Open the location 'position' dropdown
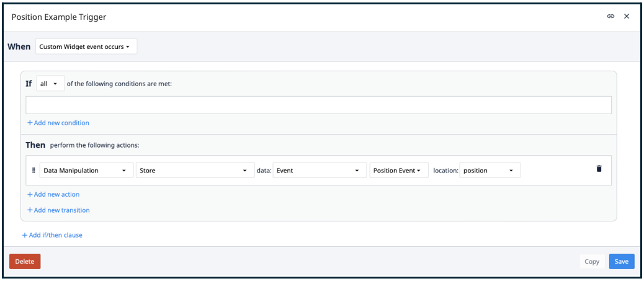 click(490, 171)
